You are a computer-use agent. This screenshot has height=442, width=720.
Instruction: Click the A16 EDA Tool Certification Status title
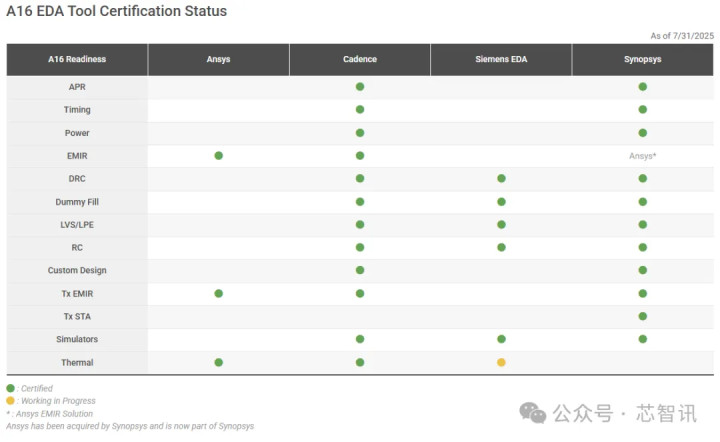117,12
